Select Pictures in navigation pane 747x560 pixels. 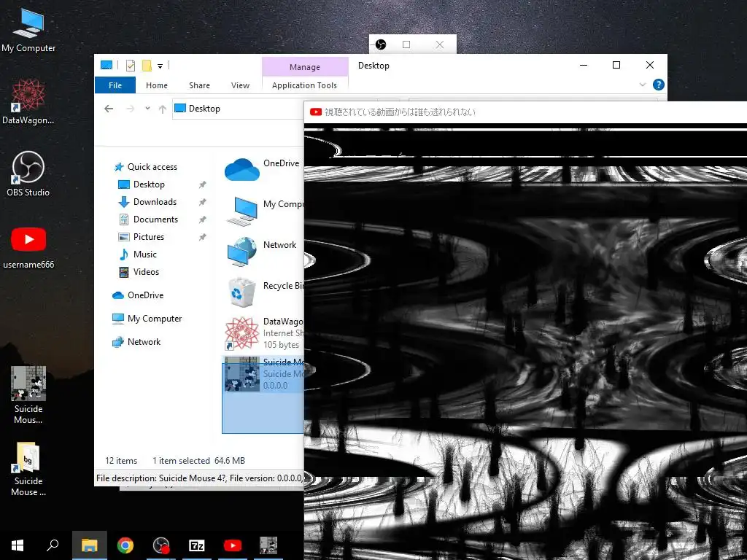click(141, 237)
